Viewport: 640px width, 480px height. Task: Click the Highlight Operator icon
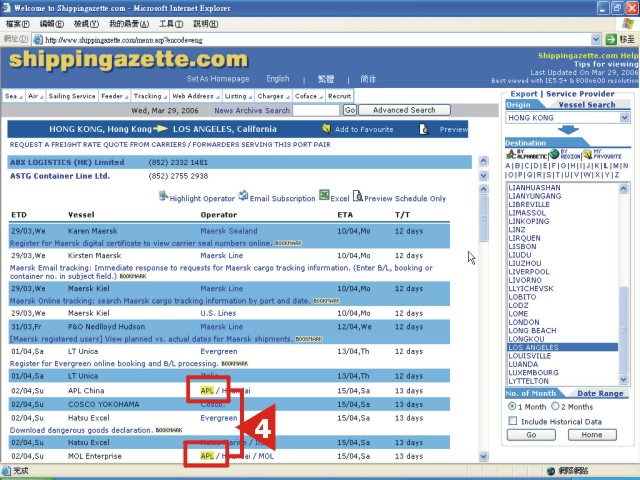[163, 196]
